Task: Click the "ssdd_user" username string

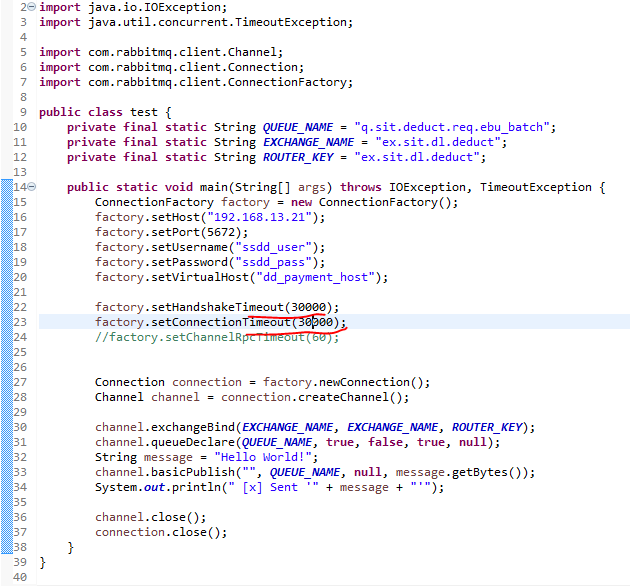Action: point(274,247)
